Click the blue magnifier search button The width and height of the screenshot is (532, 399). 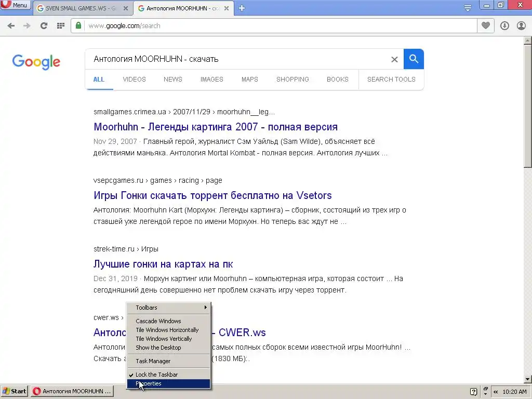point(414,59)
